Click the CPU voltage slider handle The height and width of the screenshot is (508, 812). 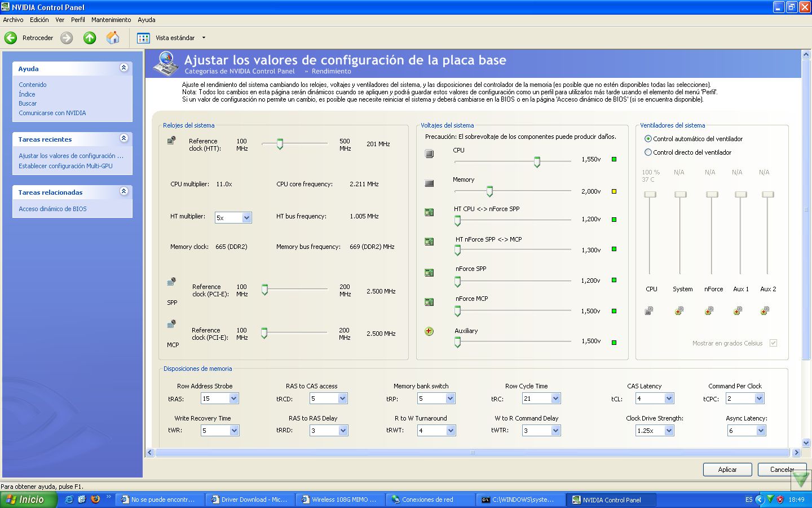[x=537, y=162]
